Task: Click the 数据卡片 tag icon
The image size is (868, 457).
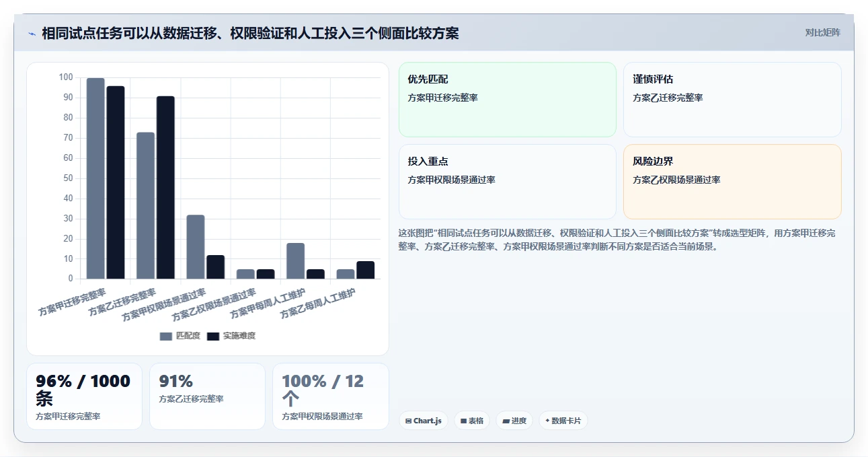Action: [x=547, y=421]
